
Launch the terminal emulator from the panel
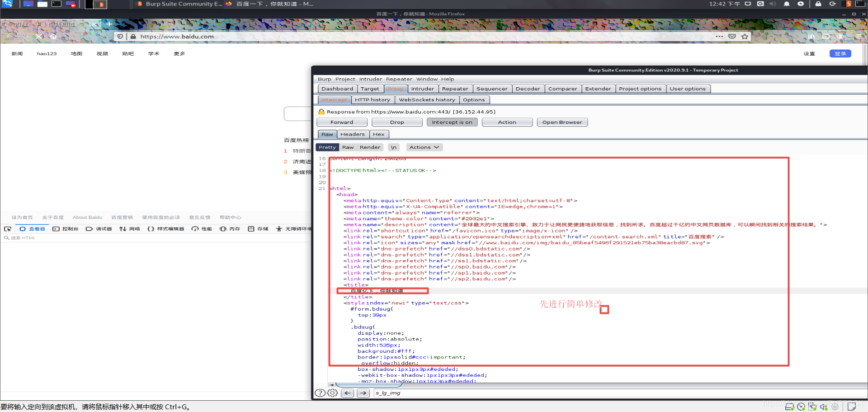click(x=57, y=4)
